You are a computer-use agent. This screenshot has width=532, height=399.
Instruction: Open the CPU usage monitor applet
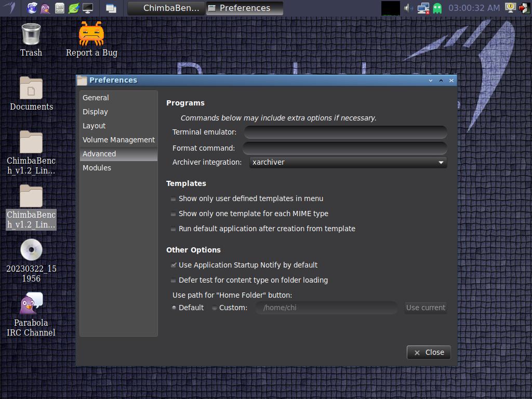[390, 8]
